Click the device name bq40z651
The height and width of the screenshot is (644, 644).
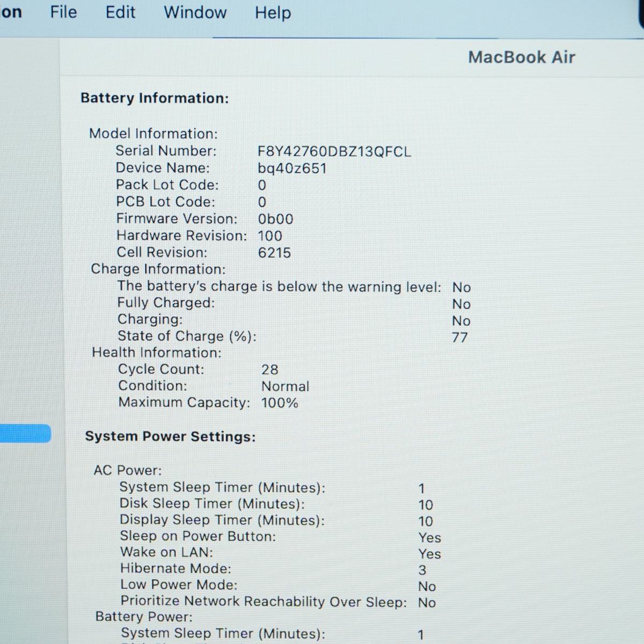pyautogui.click(x=292, y=169)
